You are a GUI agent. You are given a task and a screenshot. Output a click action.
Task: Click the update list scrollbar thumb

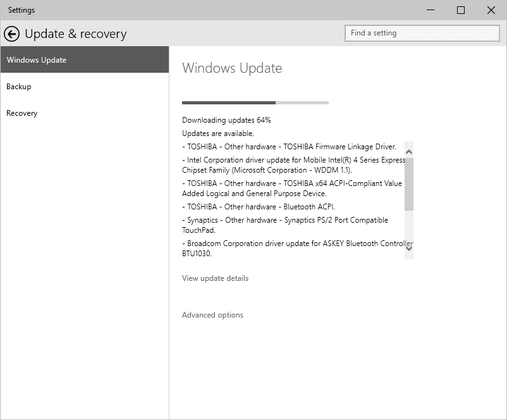(409, 185)
